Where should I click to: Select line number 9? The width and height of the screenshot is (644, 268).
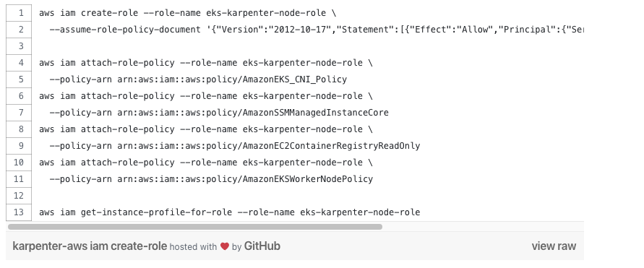tap(19, 146)
